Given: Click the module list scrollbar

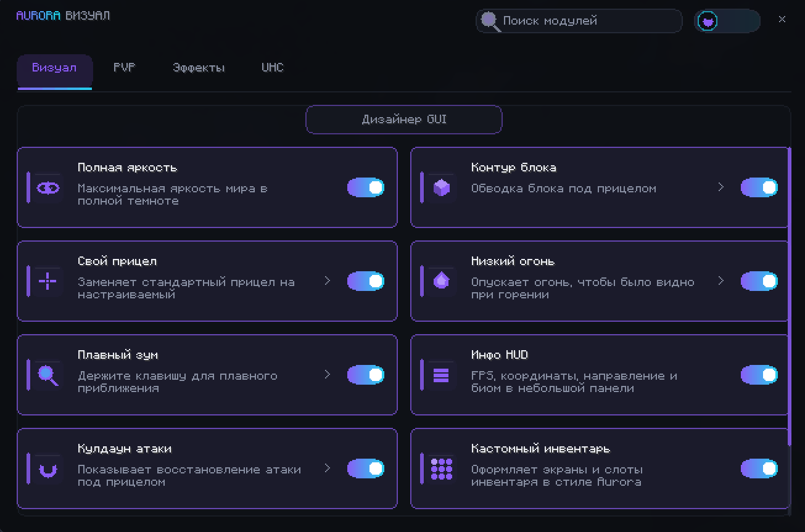Looking at the screenshot, I should tap(790, 297).
